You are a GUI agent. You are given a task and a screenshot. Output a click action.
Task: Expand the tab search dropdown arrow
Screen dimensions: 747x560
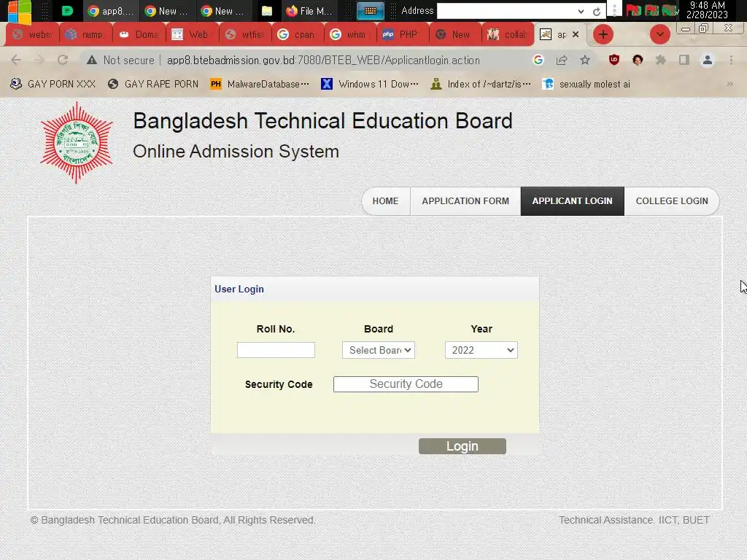click(659, 34)
